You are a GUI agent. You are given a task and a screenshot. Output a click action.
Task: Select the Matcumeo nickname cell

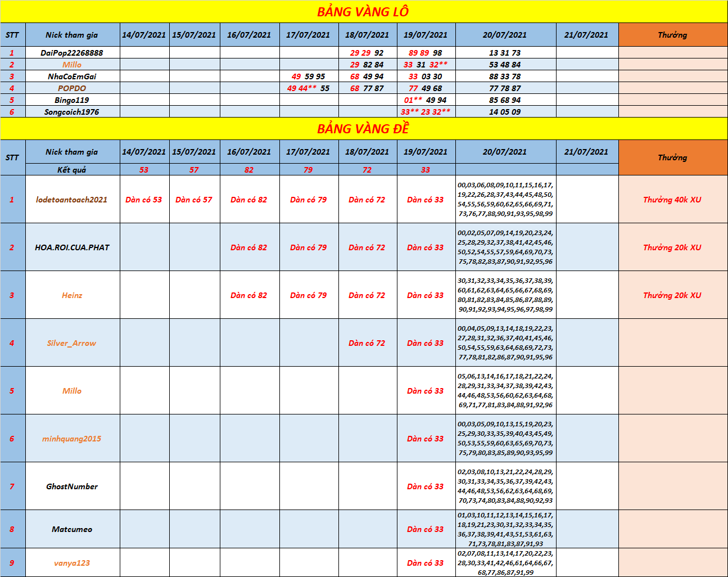pos(72,529)
